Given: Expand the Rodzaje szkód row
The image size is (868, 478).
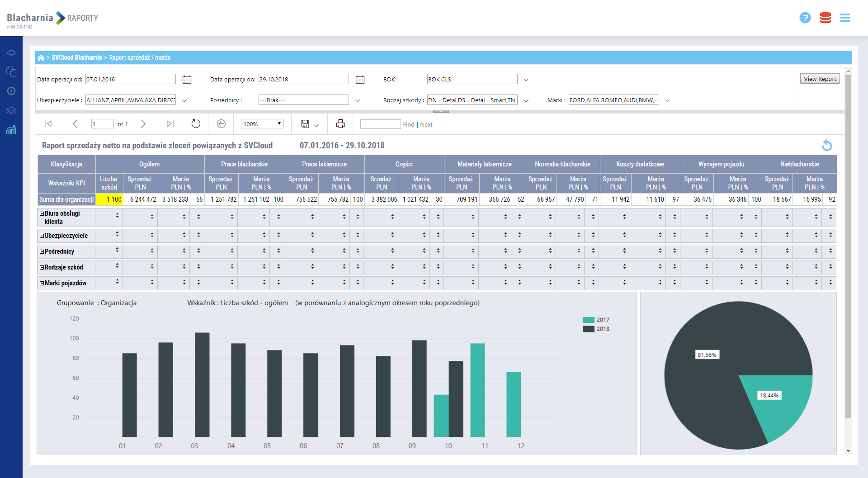Looking at the screenshot, I should point(42,268).
